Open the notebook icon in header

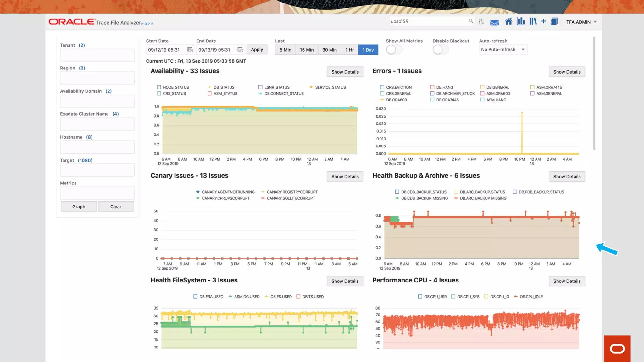click(x=554, y=21)
